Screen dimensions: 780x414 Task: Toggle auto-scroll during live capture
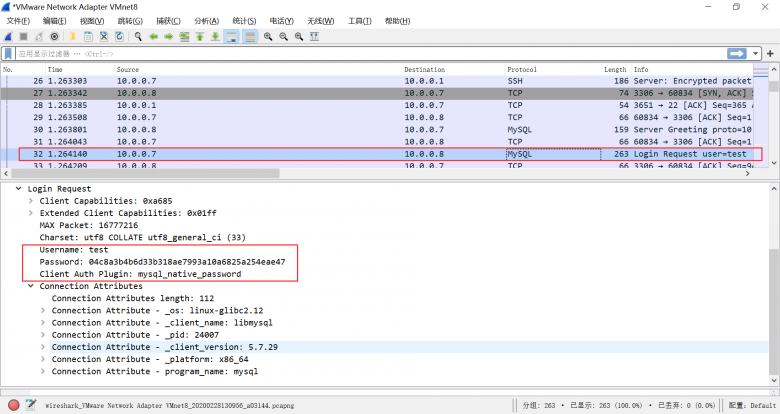[x=231, y=36]
